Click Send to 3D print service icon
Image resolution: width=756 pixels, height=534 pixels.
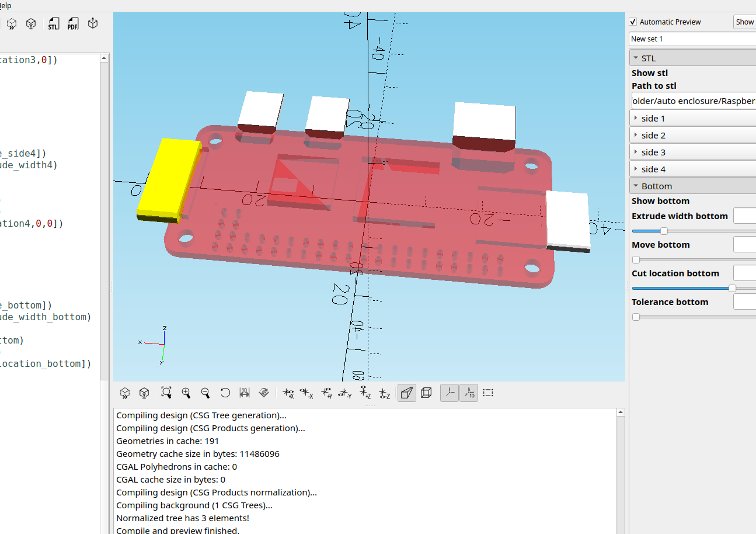click(x=92, y=23)
